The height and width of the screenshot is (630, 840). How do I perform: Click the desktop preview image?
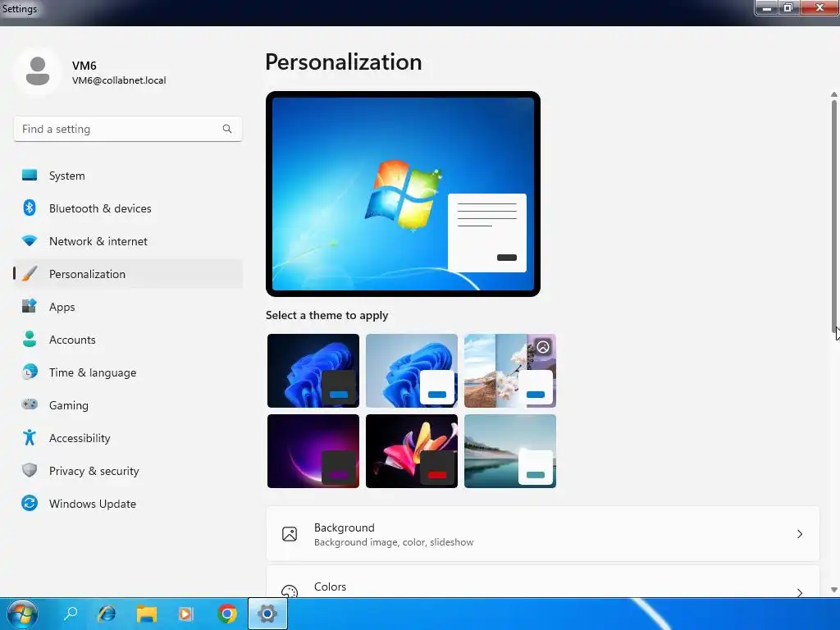tap(403, 194)
